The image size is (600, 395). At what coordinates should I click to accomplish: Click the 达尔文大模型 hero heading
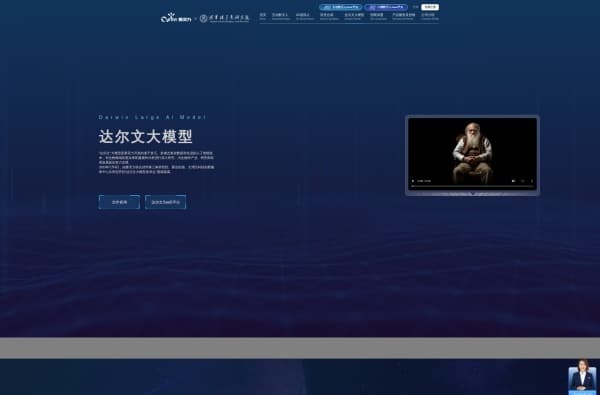[145, 137]
